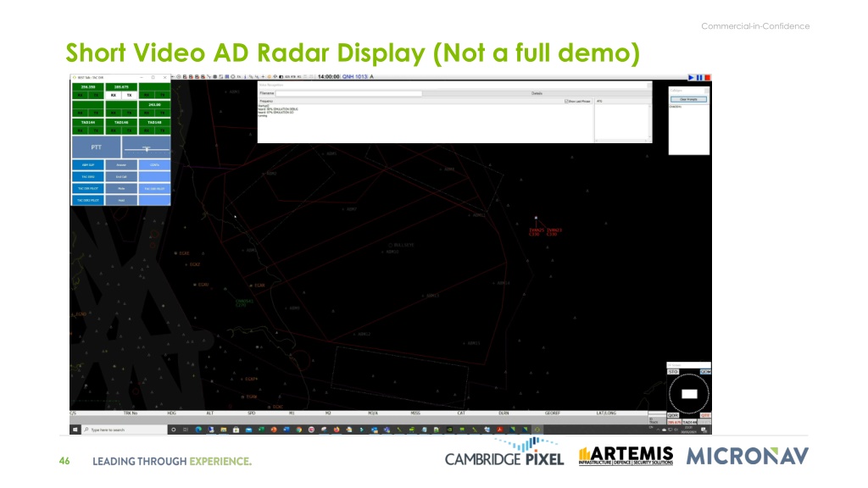Open File Explorer from the taskbar
Image resolution: width=868 pixels, height=488 pixels.
(x=224, y=430)
